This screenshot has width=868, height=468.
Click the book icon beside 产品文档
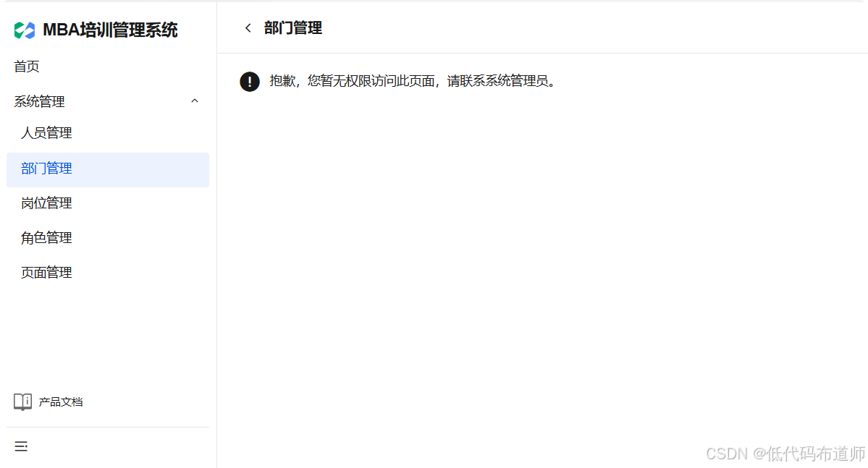click(x=22, y=402)
